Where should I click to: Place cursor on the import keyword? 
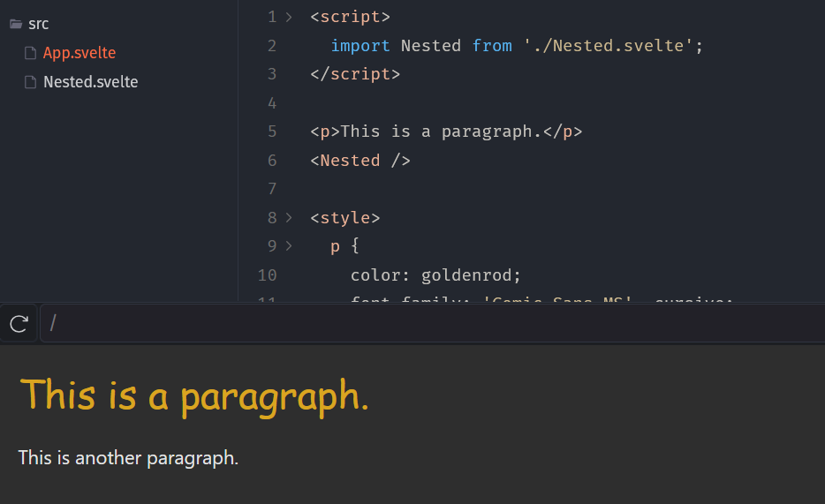coord(360,45)
